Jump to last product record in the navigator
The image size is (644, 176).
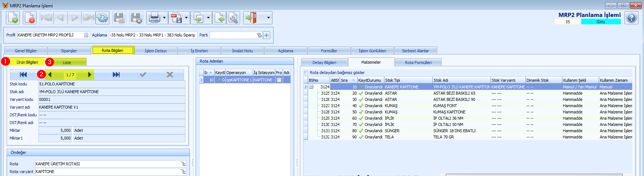pos(116,75)
